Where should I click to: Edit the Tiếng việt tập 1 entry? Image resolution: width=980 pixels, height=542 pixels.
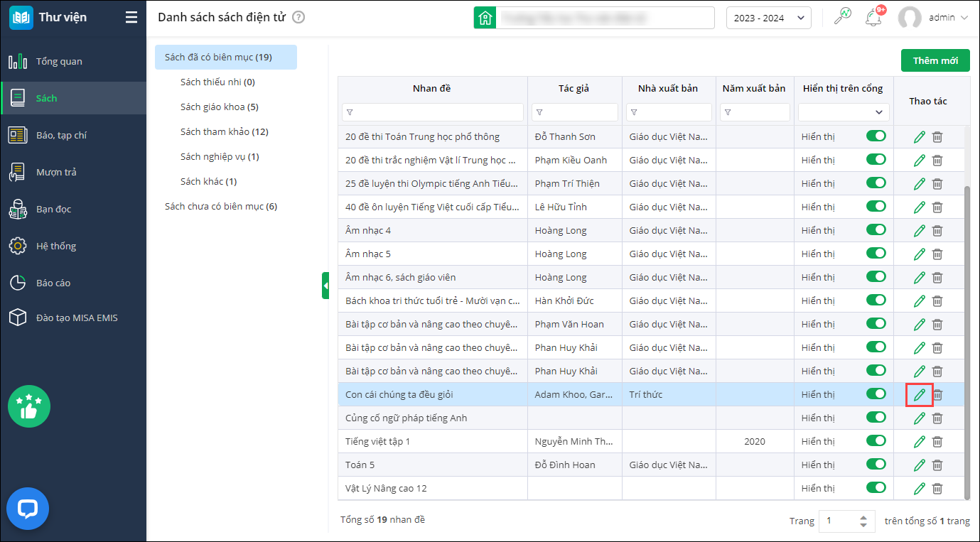920,442
